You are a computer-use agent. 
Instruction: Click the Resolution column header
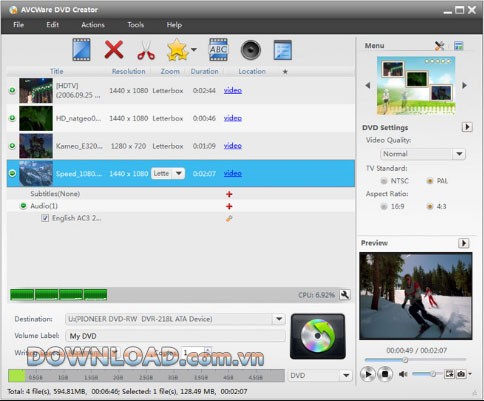click(128, 71)
